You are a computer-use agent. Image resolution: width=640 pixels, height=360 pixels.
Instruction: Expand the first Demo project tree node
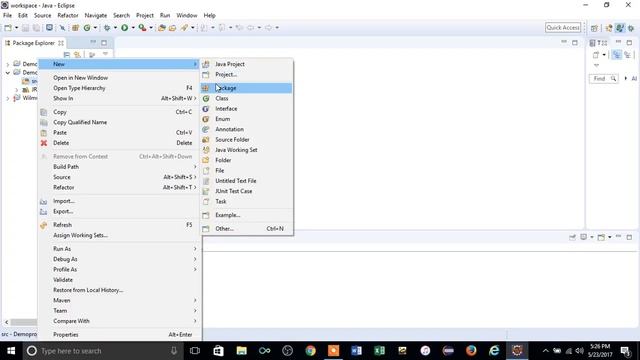pyautogui.click(x=7, y=64)
